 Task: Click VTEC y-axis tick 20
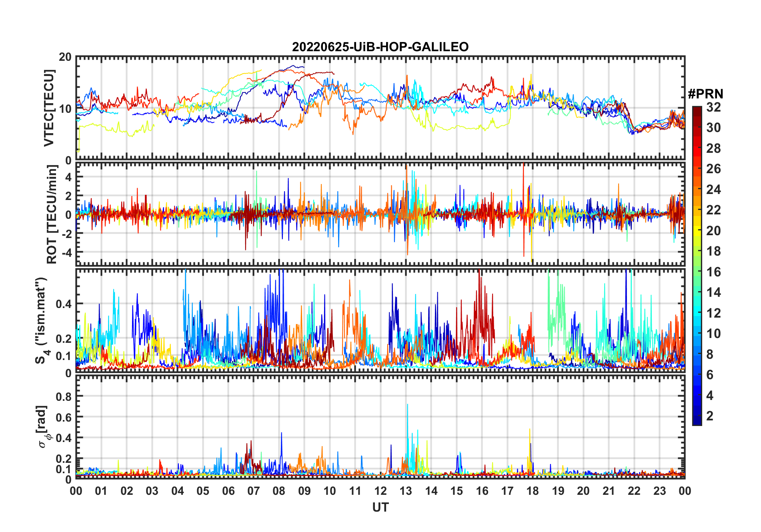pyautogui.click(x=65, y=57)
